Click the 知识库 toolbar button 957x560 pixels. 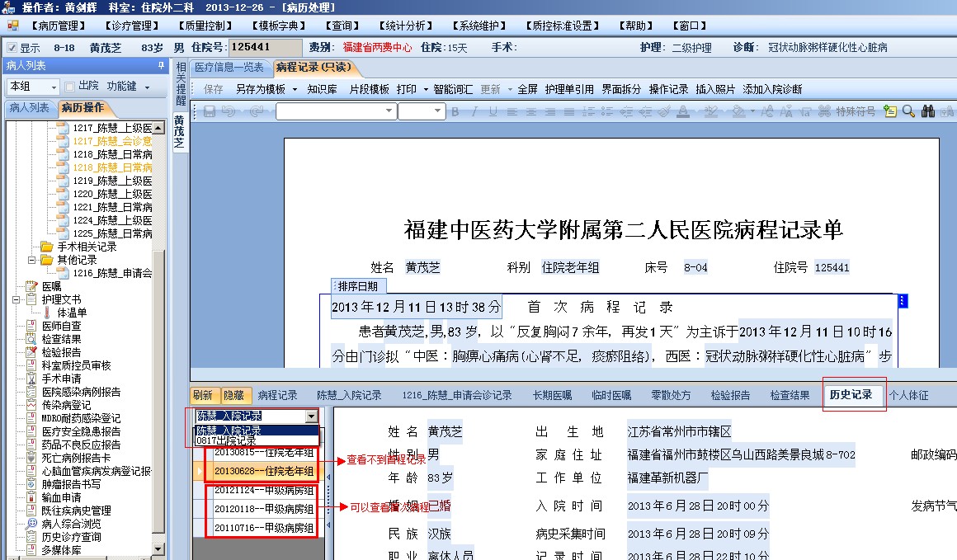[323, 89]
